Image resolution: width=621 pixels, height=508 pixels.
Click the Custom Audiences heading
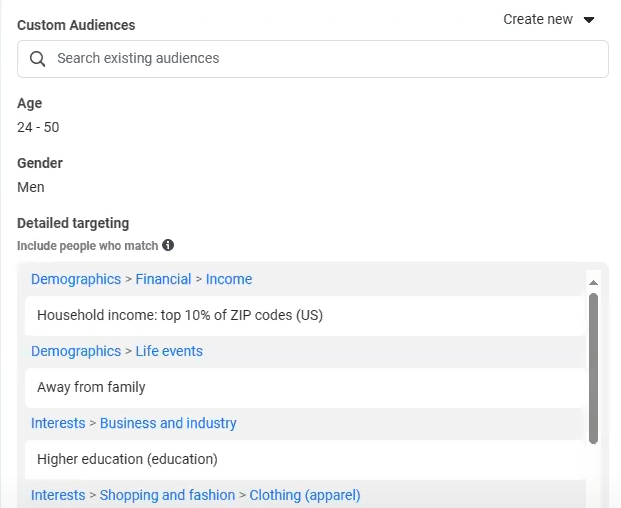pos(76,25)
